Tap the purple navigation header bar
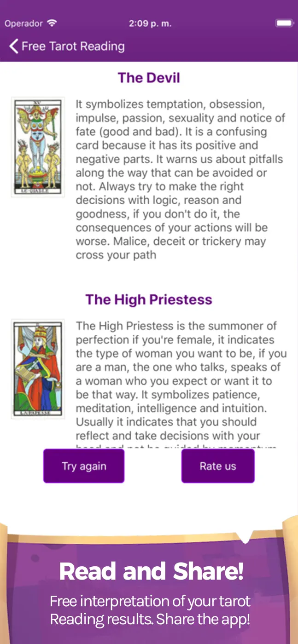Image resolution: width=298 pixels, height=644 pixels. click(149, 46)
